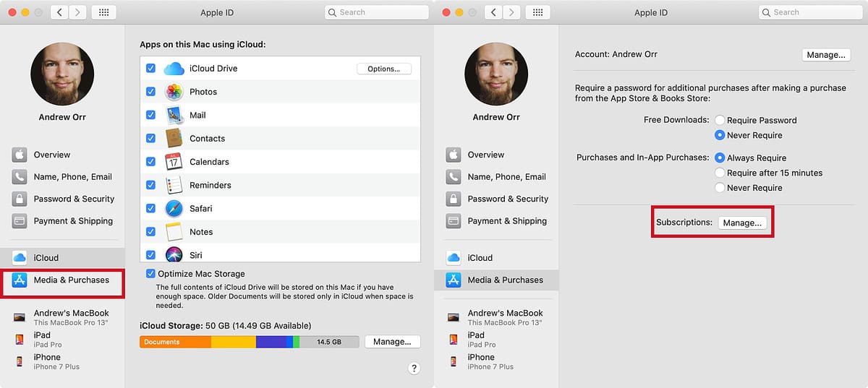Click Manage next to Subscriptions

[742, 223]
